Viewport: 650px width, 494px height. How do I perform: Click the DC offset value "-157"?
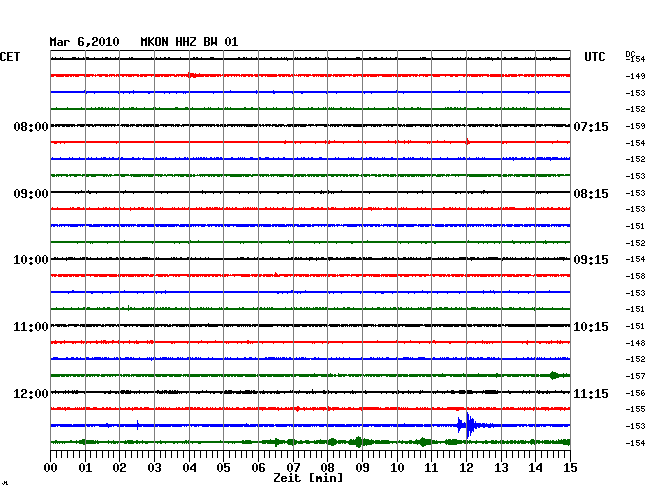[x=635, y=376]
